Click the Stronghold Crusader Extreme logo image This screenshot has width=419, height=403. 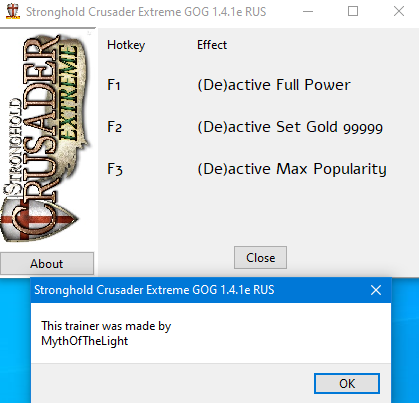click(x=47, y=137)
